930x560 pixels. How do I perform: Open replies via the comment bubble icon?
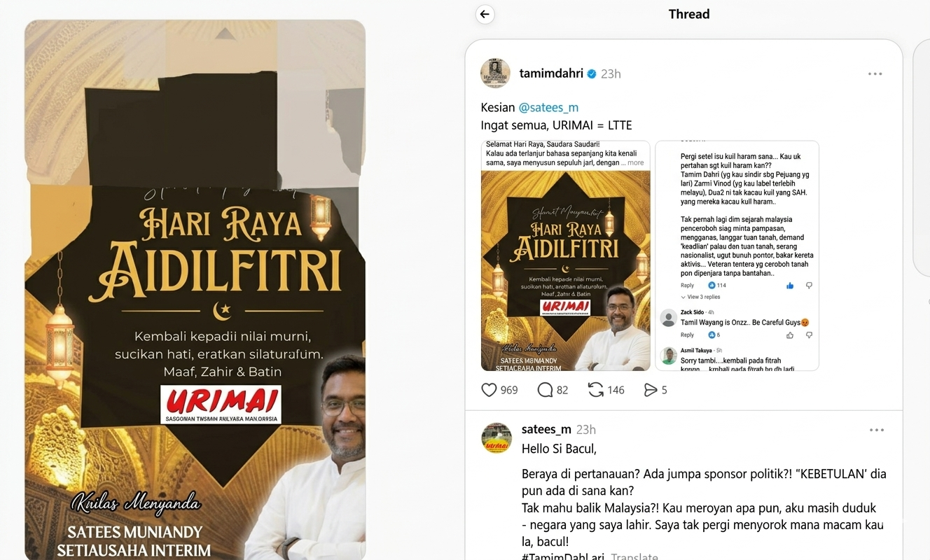click(x=545, y=390)
